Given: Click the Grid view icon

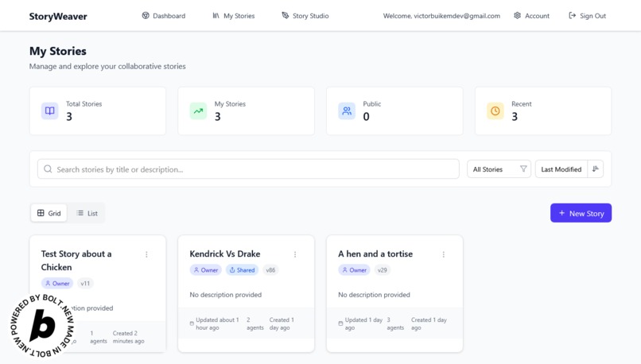Looking at the screenshot, I should (41, 213).
